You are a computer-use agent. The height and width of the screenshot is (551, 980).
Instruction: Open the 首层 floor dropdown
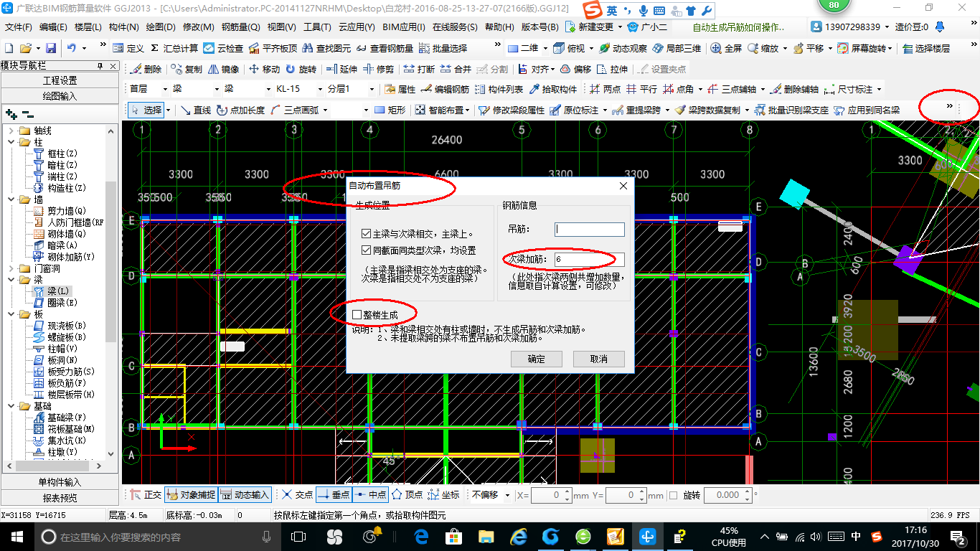[x=164, y=89]
